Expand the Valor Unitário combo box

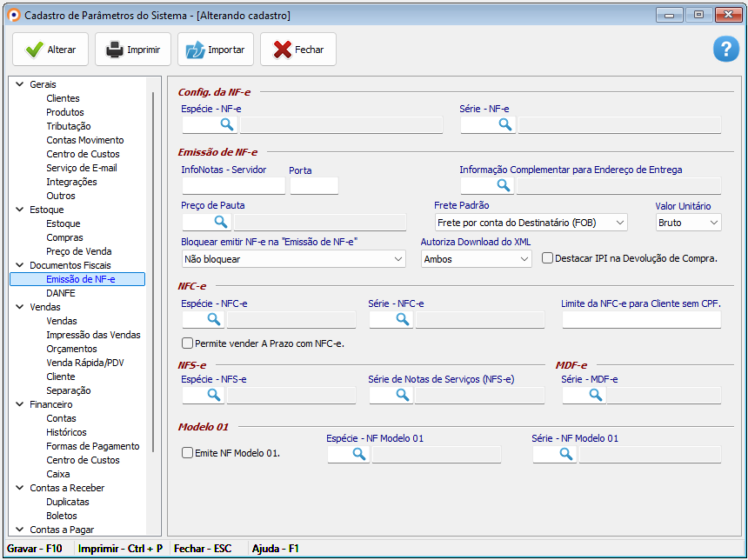click(x=688, y=223)
